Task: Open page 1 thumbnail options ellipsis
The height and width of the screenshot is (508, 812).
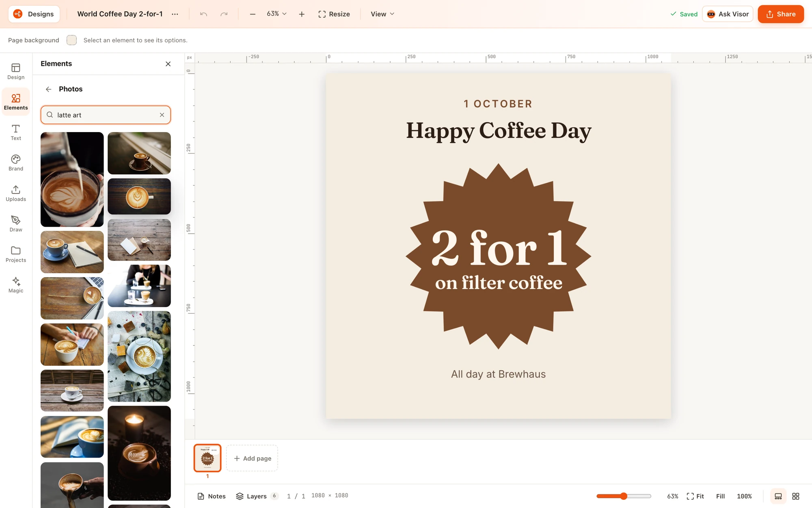Action: [214, 450]
